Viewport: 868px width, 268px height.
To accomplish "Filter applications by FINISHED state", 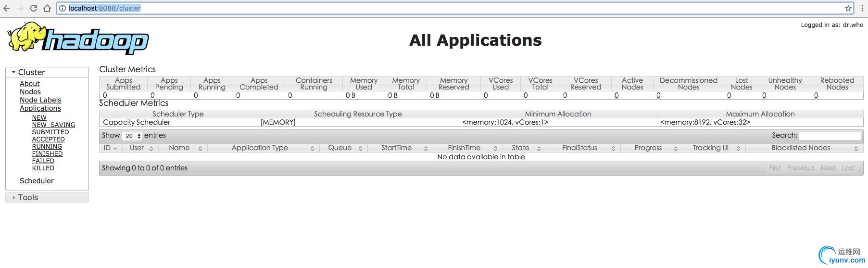I will (47, 153).
